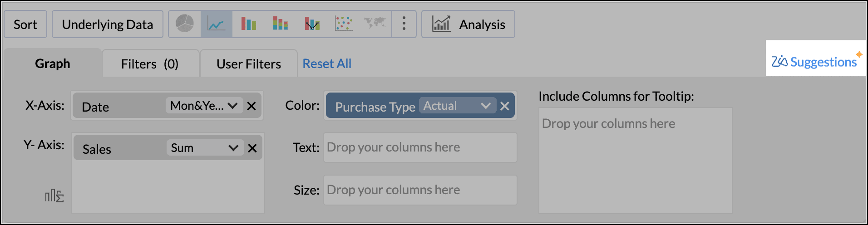Open more chart types menu

404,24
